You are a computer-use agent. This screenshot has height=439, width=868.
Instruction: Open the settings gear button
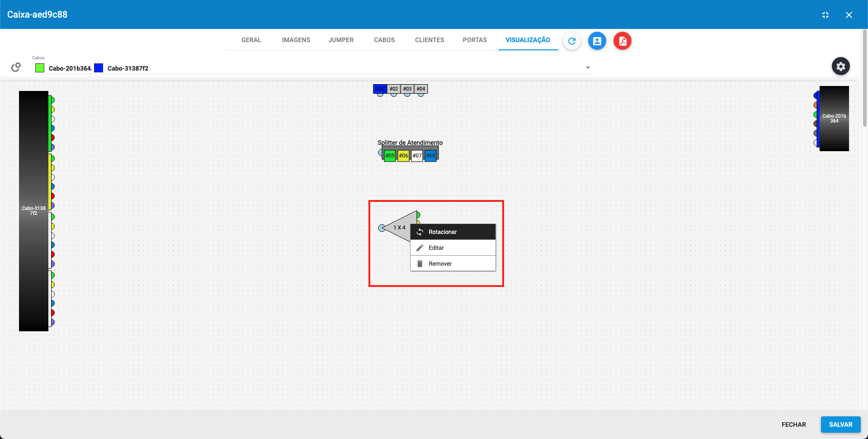841,67
